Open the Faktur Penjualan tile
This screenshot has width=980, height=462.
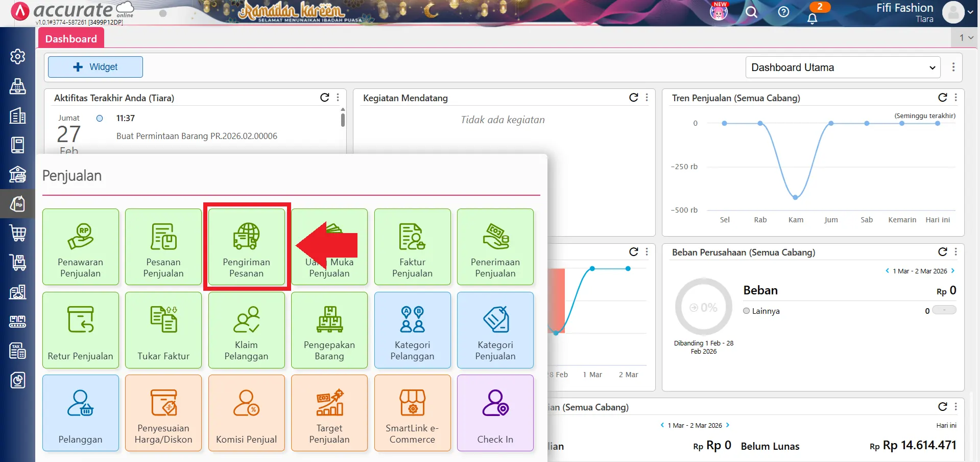(412, 247)
